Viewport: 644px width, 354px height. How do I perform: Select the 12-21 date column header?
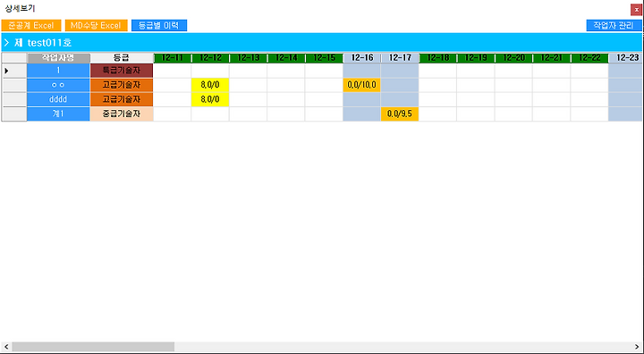tap(552, 58)
